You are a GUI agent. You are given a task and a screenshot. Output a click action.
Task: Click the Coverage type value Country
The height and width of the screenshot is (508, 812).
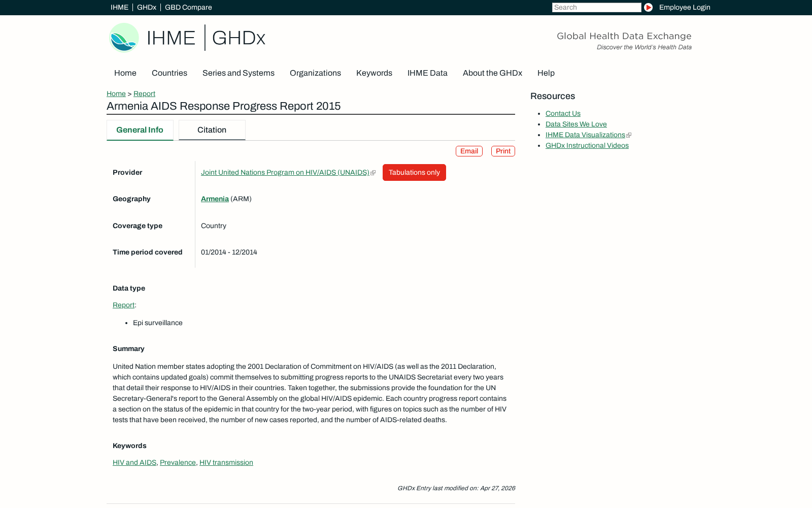coord(214,226)
